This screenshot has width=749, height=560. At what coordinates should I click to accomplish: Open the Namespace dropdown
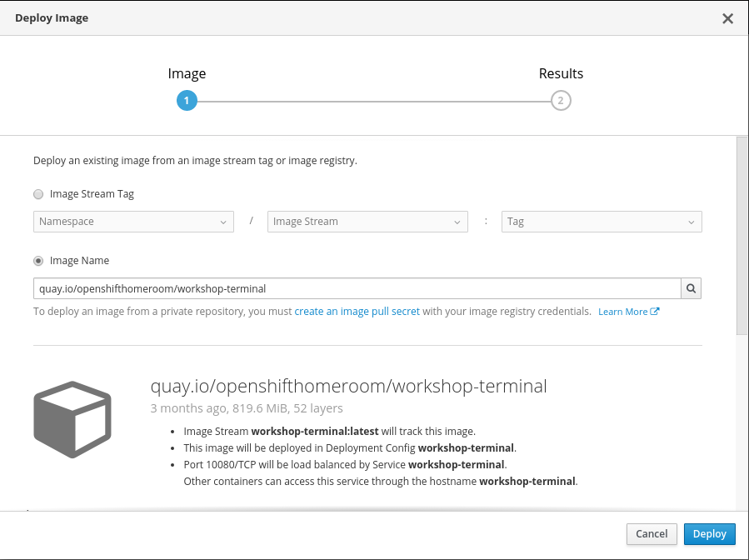(x=133, y=222)
